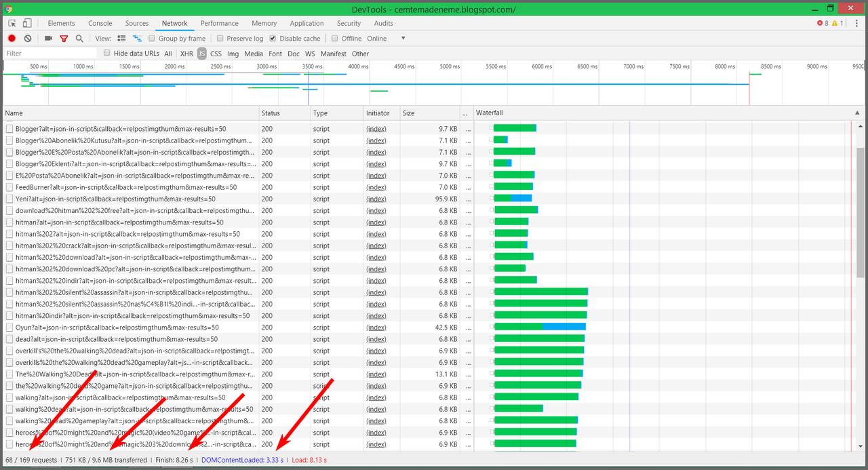The image size is (868, 470).
Task: Click the file icon of the Yeni?alt row
Action: coord(9,199)
